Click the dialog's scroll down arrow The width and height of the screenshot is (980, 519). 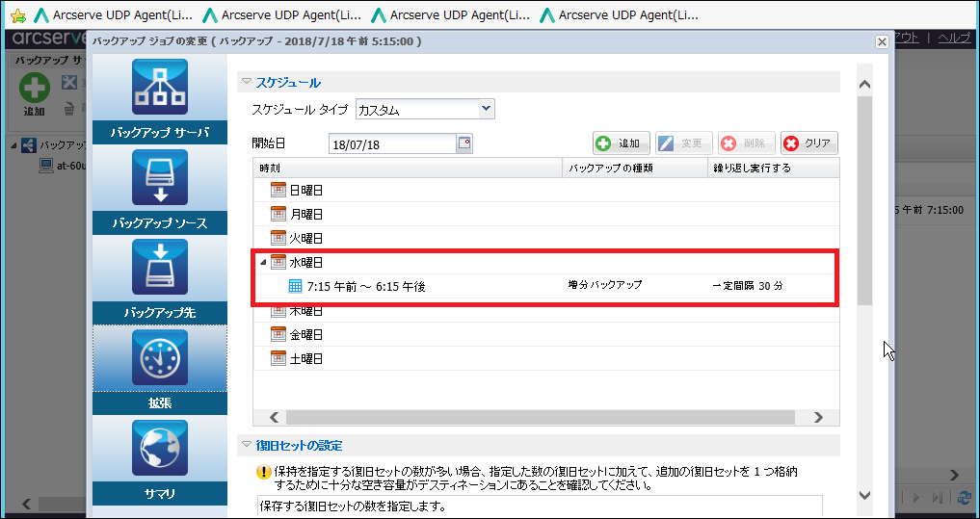[864, 495]
